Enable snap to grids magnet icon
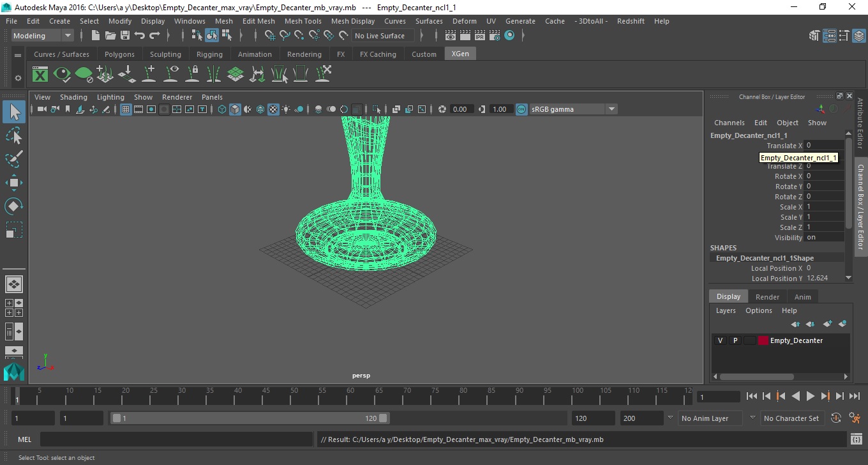Viewport: 868px width, 465px height. 270,36
